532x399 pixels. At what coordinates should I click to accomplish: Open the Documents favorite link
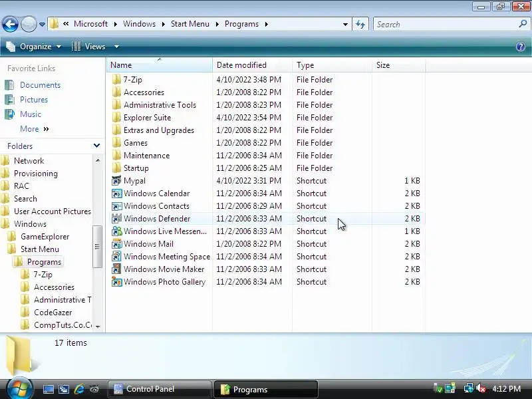[40, 85]
